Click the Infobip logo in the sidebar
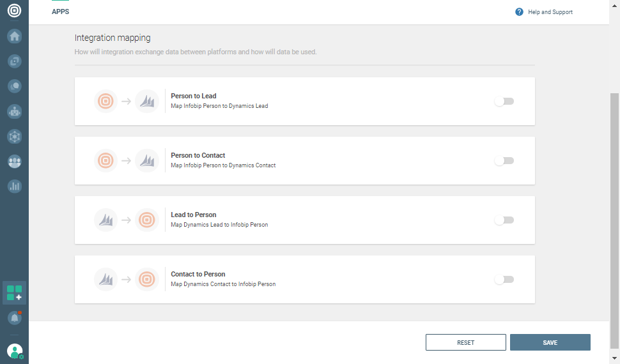This screenshot has width=620, height=364. pyautogui.click(x=14, y=11)
